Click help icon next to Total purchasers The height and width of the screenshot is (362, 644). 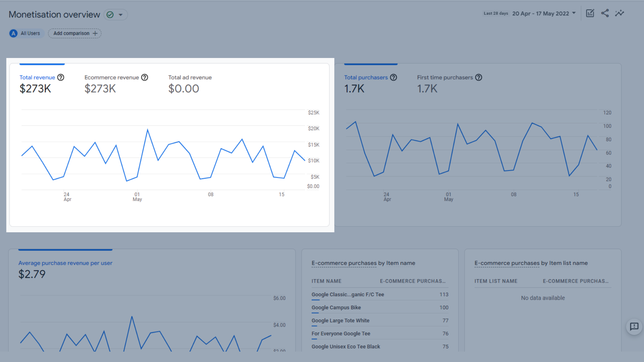coord(393,77)
